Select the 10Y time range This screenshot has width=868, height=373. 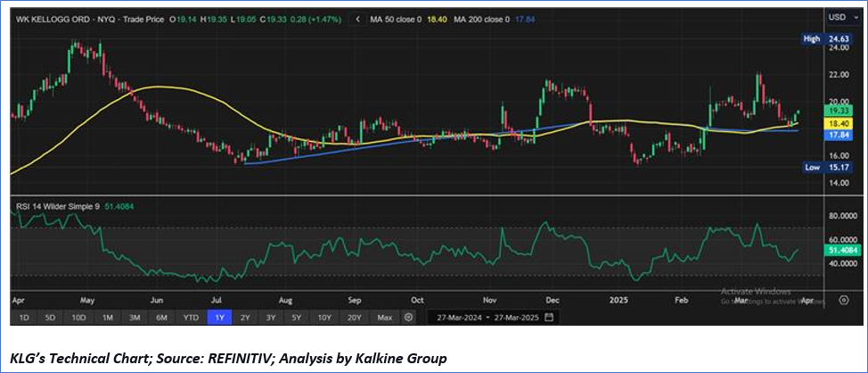(x=325, y=318)
